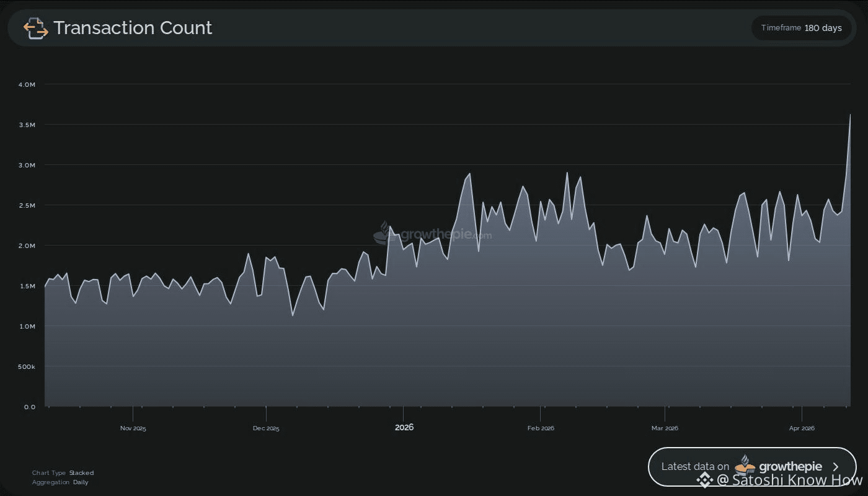868x496 pixels.
Task: Click the Nov 2025 x-axis label
Action: 133,428
